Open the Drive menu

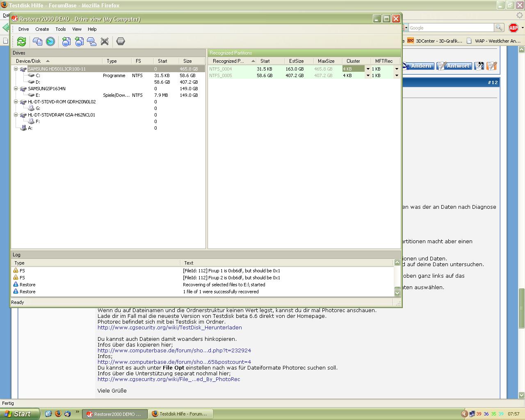23,29
